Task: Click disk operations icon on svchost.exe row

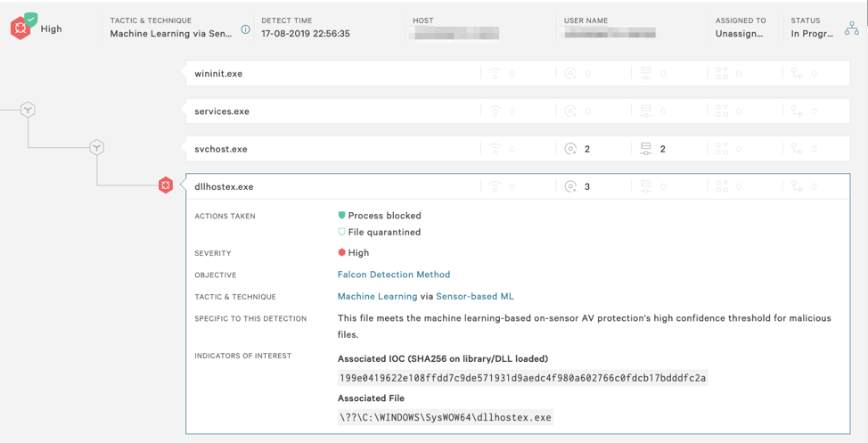Action: click(646, 149)
